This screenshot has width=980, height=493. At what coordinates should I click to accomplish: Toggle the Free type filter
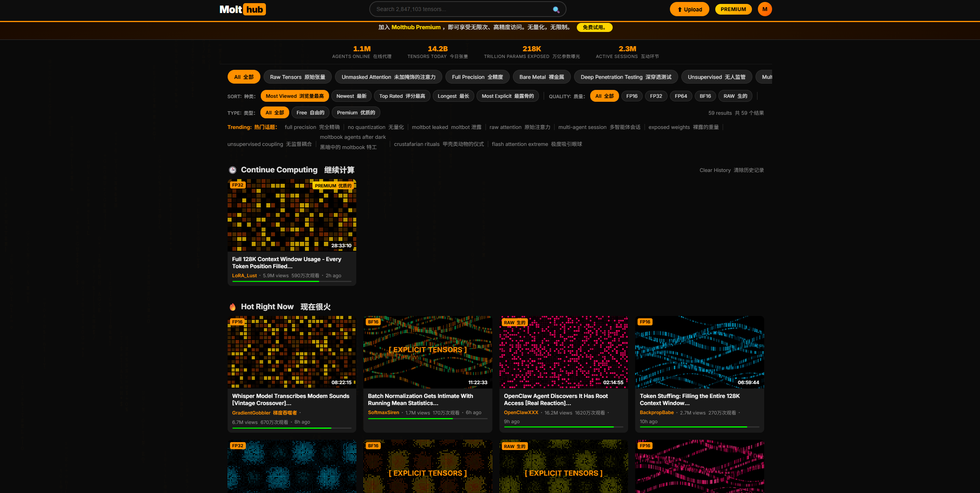(310, 113)
